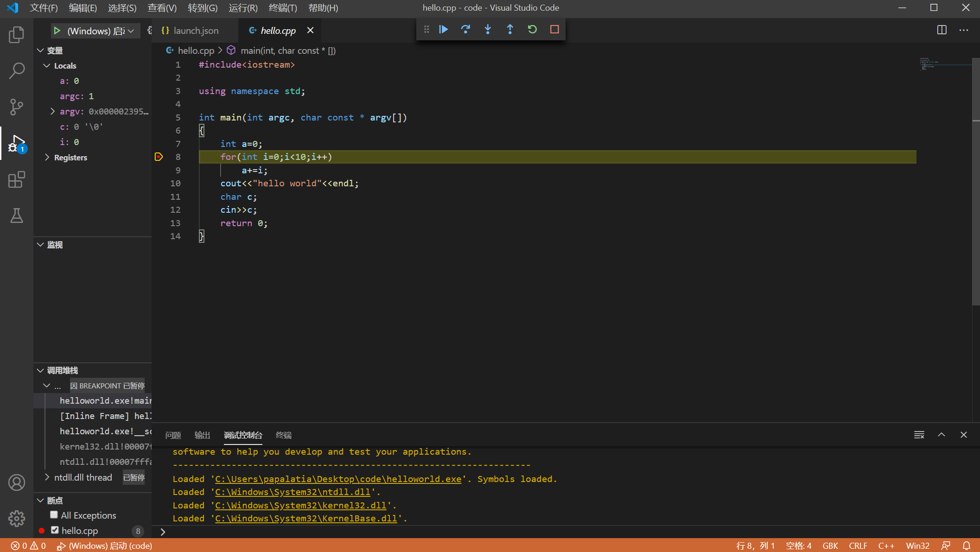Open the Extensions sidebar view
The image size is (980, 552).
pyautogui.click(x=17, y=180)
